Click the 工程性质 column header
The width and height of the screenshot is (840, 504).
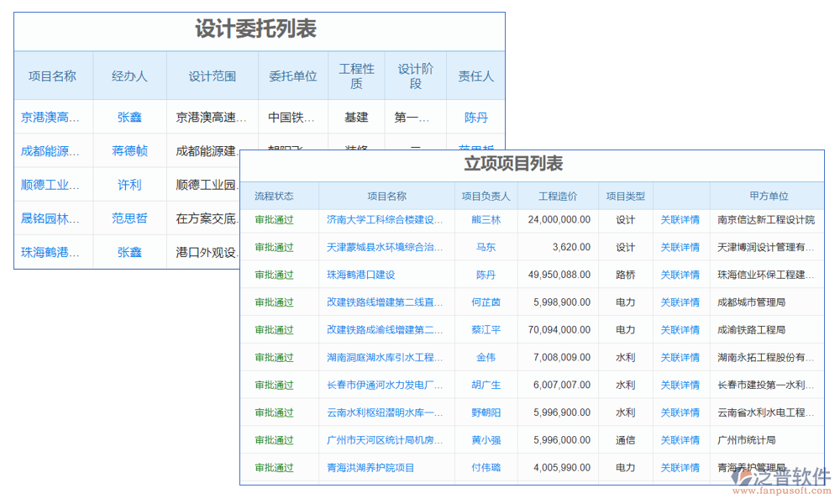click(x=355, y=75)
